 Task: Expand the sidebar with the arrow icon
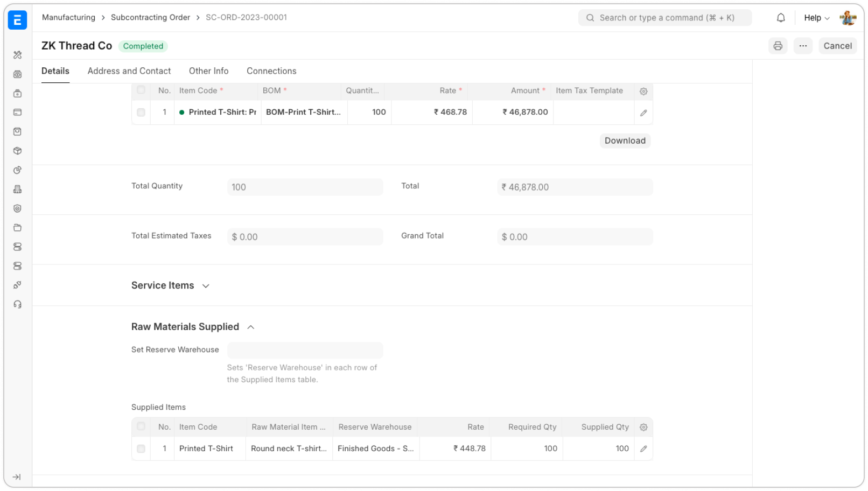(17, 477)
